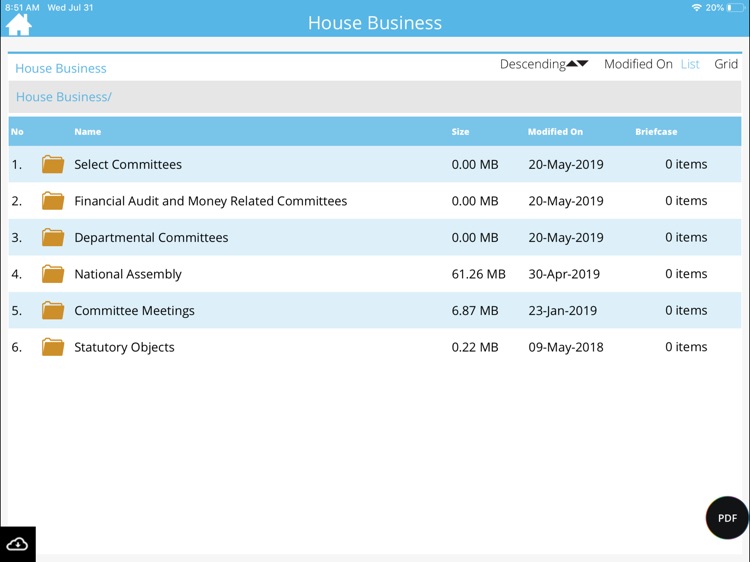Click Departmental Committees' 0.00 MB size
Screen dimensions: 750x562
coord(475,237)
